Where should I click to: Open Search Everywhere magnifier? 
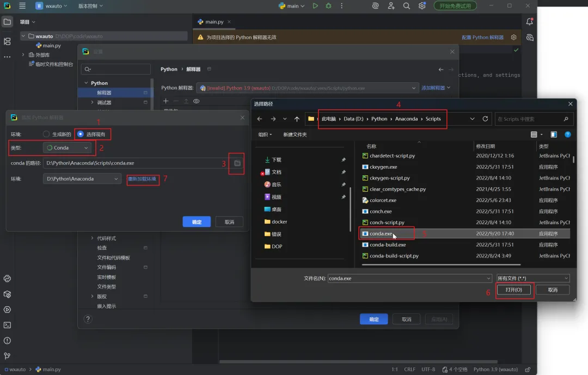point(407,5)
